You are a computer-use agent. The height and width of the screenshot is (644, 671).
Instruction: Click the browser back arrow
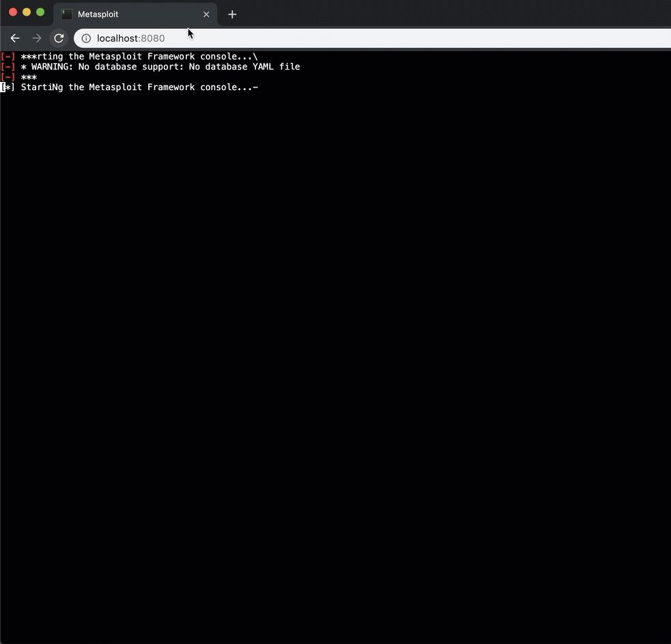coord(15,38)
